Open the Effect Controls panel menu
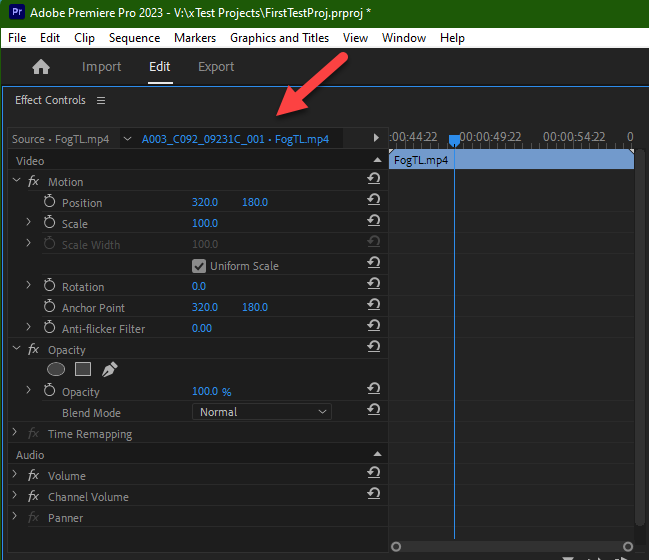The height and width of the screenshot is (560, 649). coord(101,101)
